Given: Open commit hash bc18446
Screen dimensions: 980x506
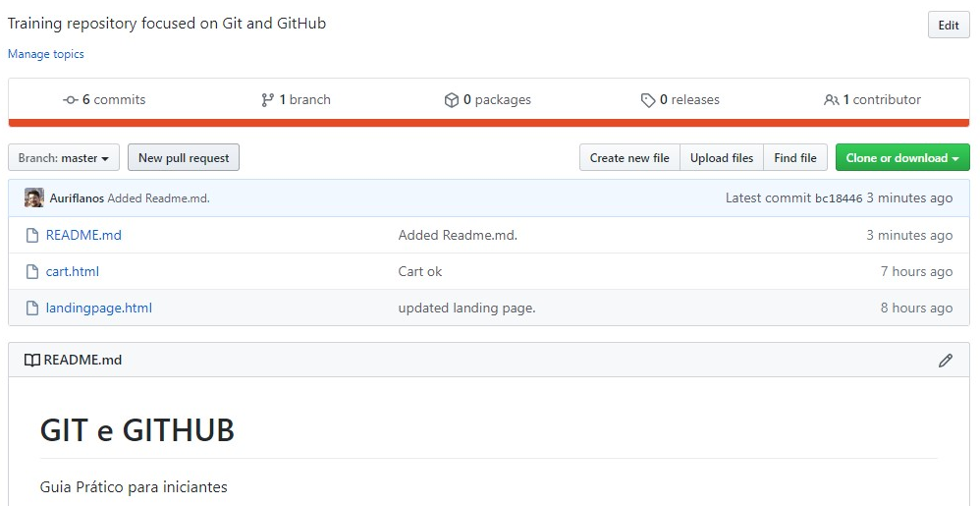Looking at the screenshot, I should [839, 198].
